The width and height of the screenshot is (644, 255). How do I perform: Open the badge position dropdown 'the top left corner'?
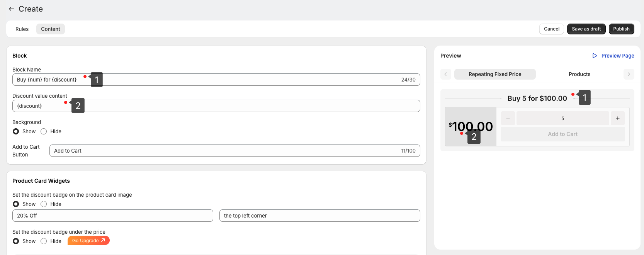319,216
